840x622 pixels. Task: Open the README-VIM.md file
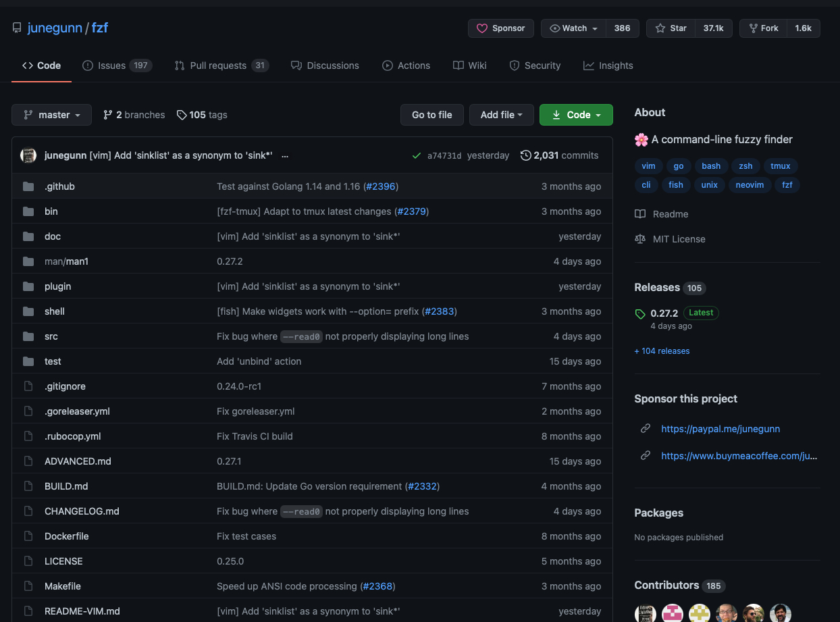coord(82,611)
